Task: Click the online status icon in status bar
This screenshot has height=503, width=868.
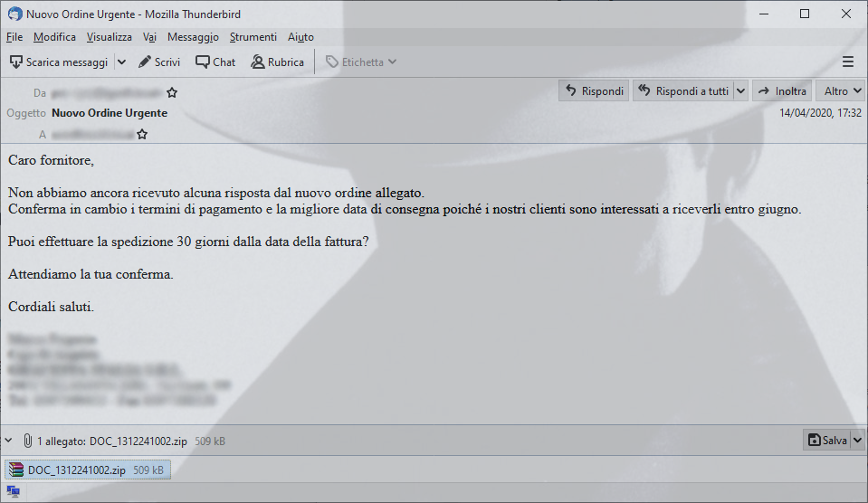Action: (14, 491)
